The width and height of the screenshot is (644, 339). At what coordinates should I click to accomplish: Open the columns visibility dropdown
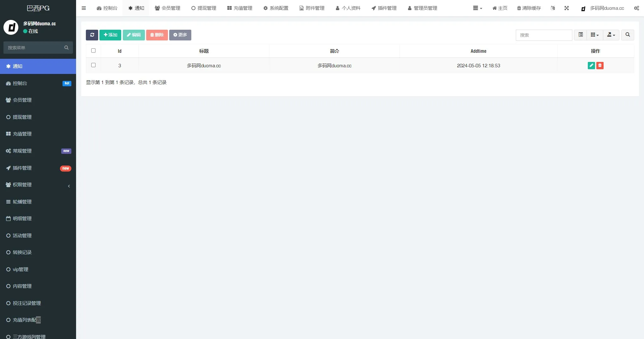pos(595,35)
